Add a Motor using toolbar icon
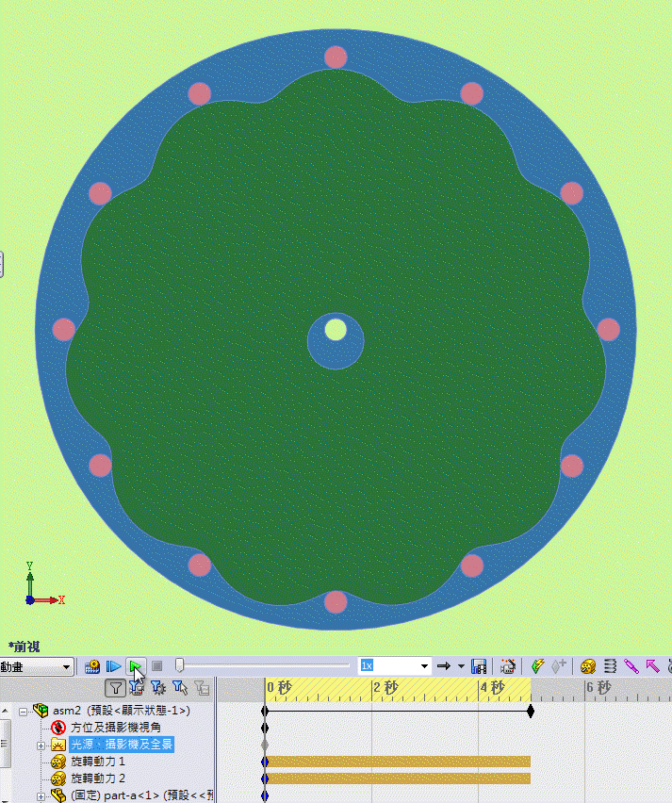This screenshot has width=672, height=803. point(587,666)
